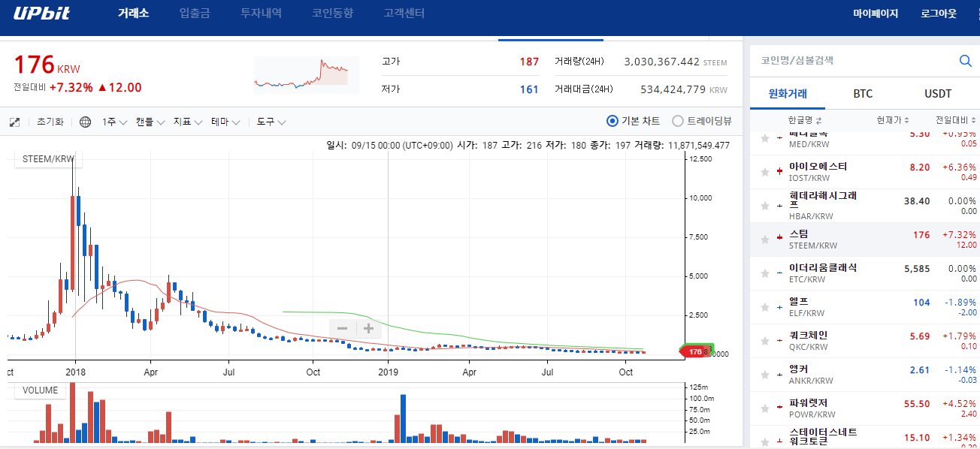Click 저가 value 161
980x449 pixels.
coord(529,89)
